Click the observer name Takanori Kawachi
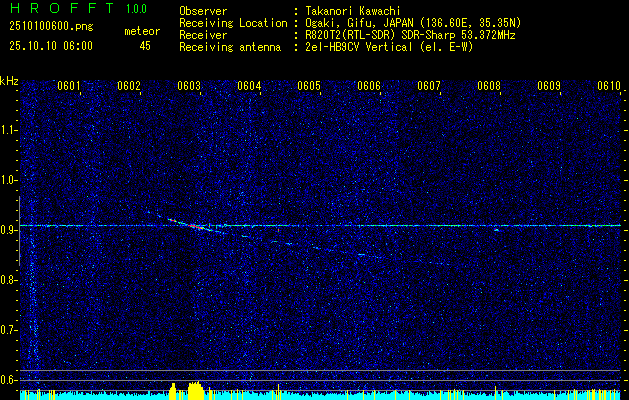The image size is (629, 400). [352, 11]
